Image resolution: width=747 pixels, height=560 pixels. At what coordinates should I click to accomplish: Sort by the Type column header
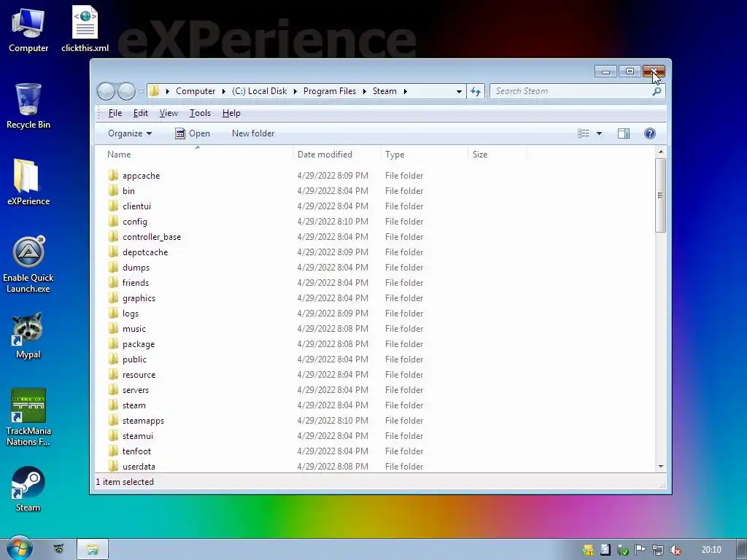point(424,155)
